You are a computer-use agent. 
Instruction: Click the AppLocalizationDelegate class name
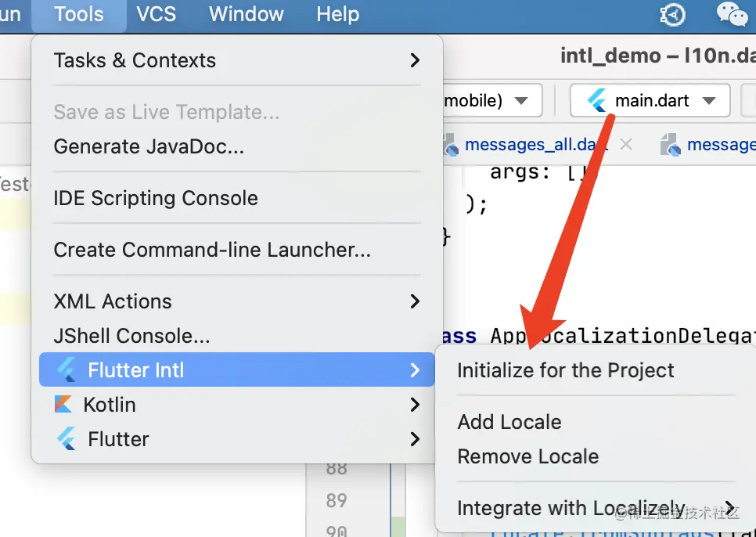click(623, 336)
